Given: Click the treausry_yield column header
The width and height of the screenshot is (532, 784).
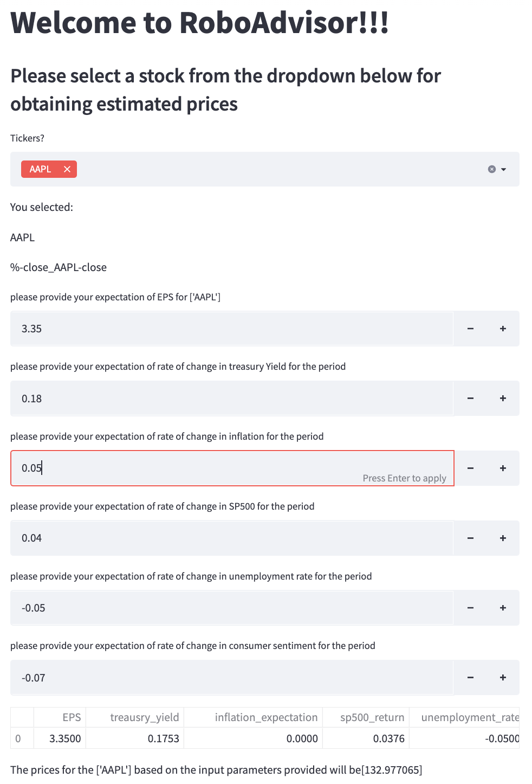Looking at the screenshot, I should click(x=145, y=717).
